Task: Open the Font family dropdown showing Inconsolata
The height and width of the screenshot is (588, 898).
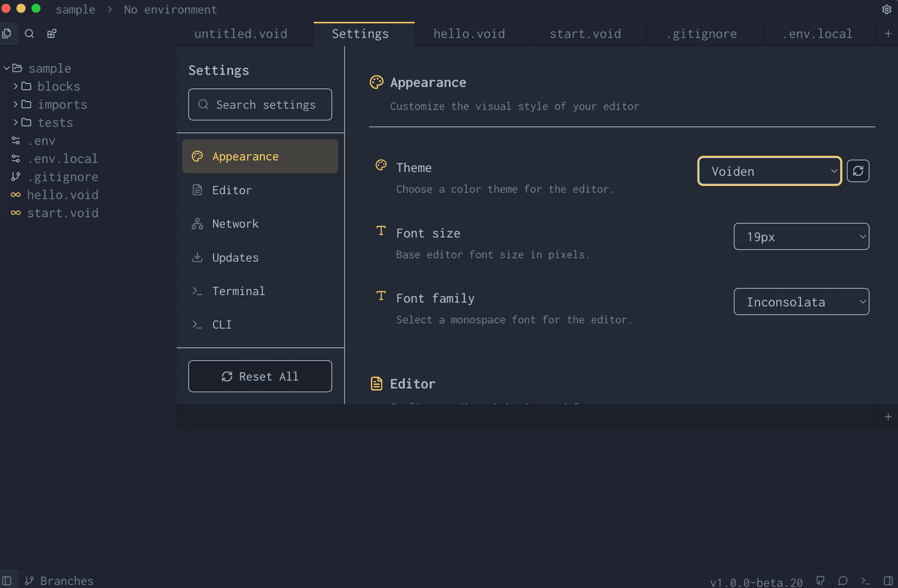Action: [x=801, y=301]
